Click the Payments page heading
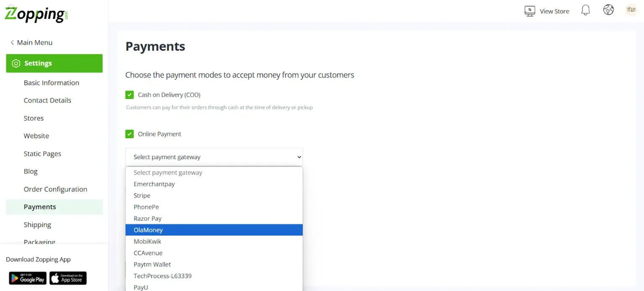Image resolution: width=644 pixels, height=291 pixels. point(155,46)
